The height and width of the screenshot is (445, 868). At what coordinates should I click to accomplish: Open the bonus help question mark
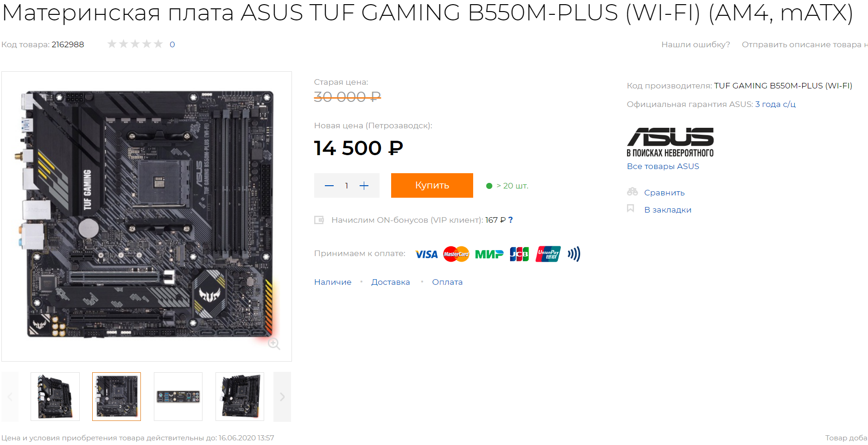(510, 220)
